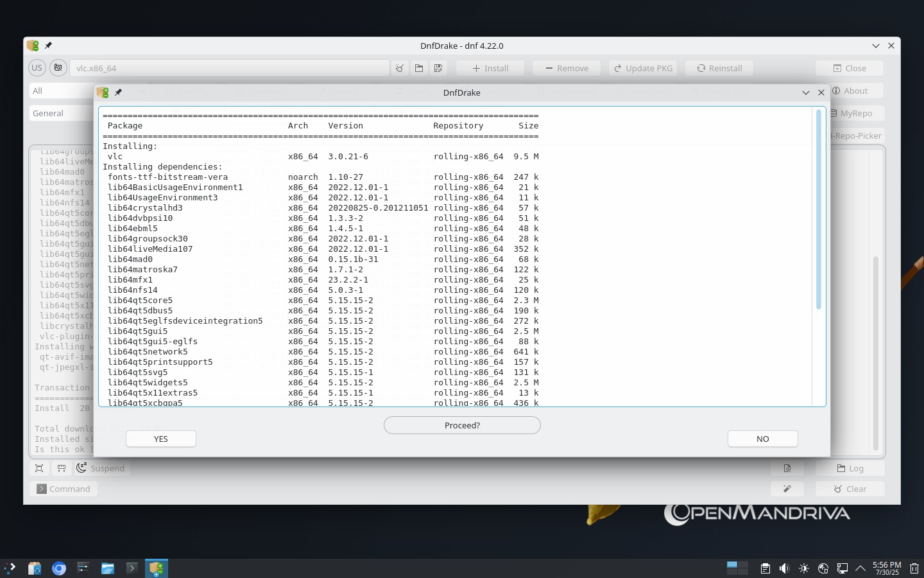Image resolution: width=924 pixels, height=578 pixels.
Task: Open the terminal from taskbar
Action: pos(132,568)
